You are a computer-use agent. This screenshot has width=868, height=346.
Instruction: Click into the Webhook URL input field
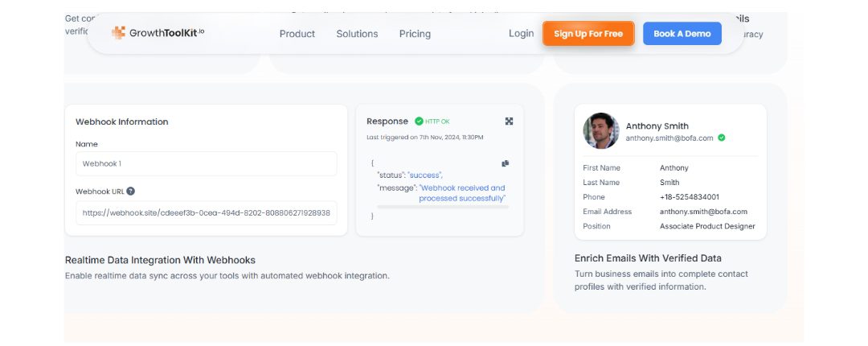pyautogui.click(x=207, y=213)
